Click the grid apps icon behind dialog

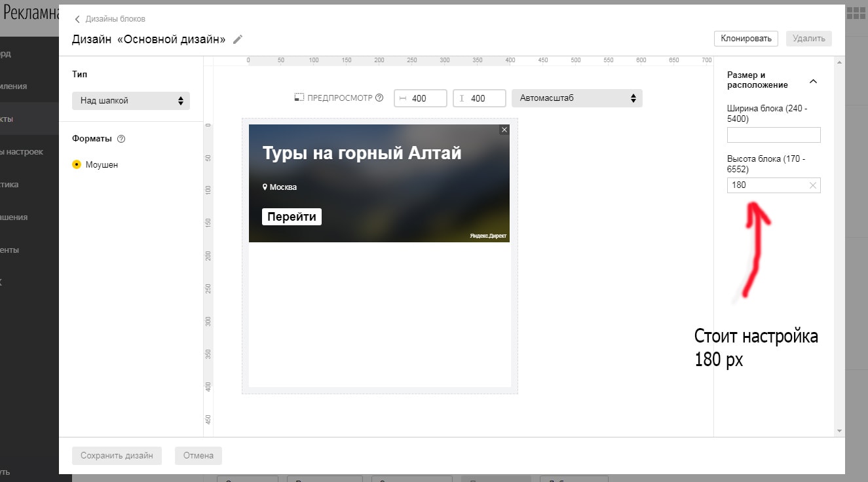(x=857, y=13)
